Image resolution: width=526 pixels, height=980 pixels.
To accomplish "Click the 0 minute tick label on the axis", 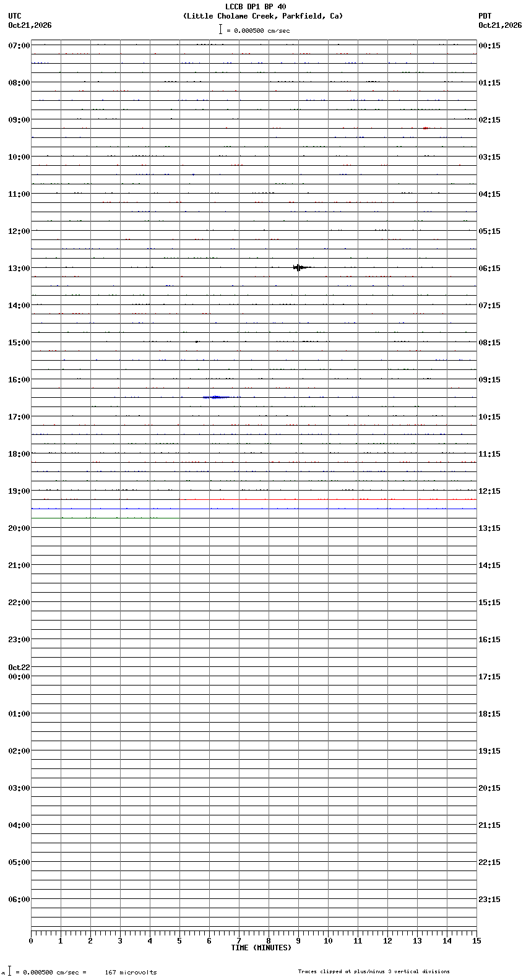I will 31,941.
